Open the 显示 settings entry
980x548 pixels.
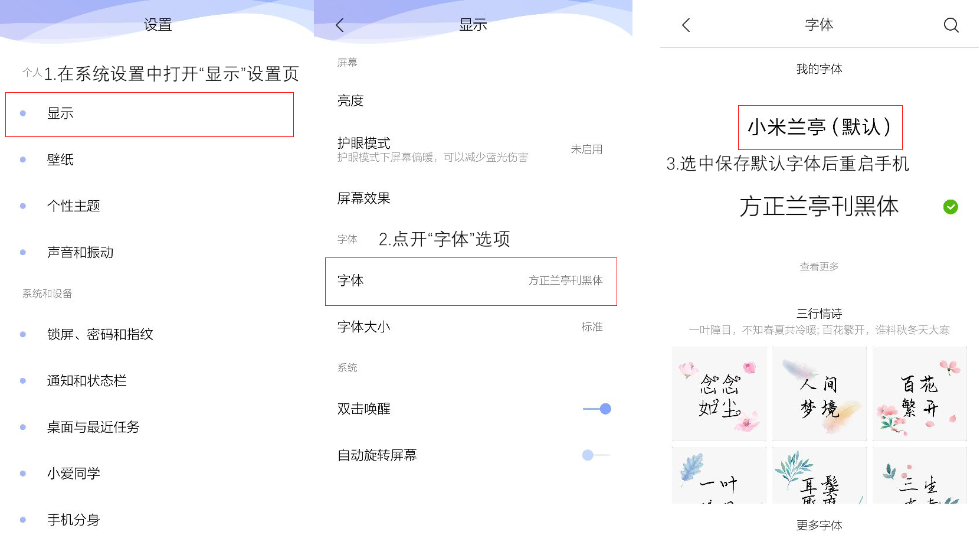point(150,114)
